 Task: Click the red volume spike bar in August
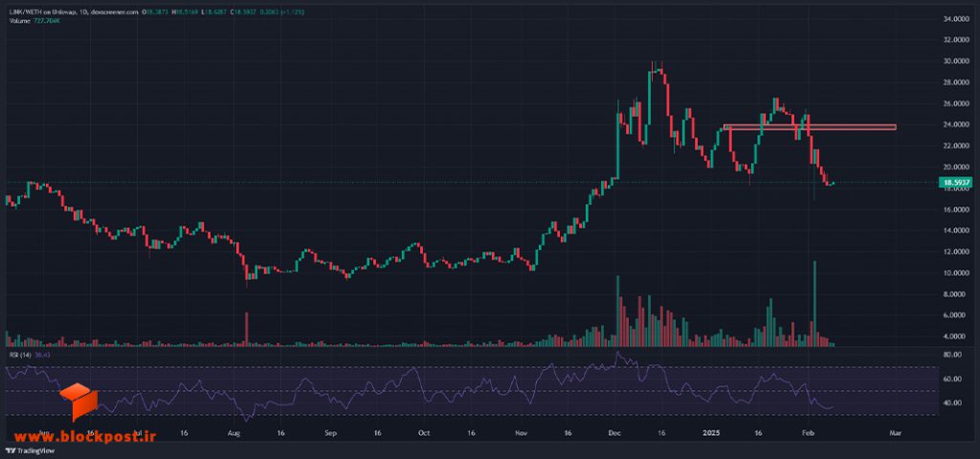[x=246, y=329]
